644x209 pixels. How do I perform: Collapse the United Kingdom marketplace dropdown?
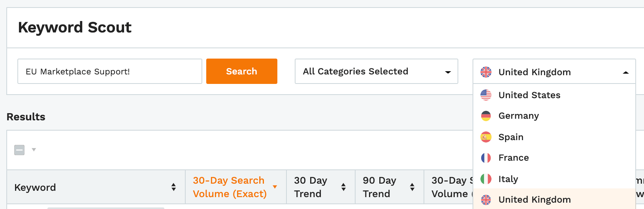(x=554, y=72)
